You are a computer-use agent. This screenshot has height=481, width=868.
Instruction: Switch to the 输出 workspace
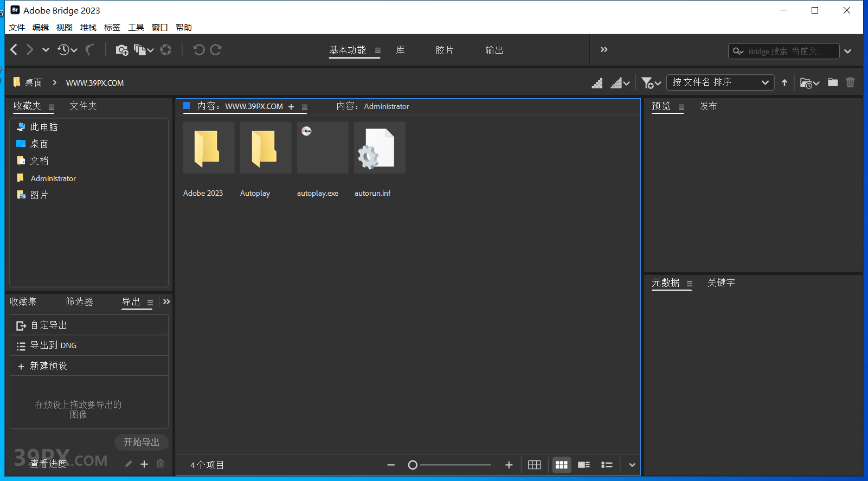[494, 50]
